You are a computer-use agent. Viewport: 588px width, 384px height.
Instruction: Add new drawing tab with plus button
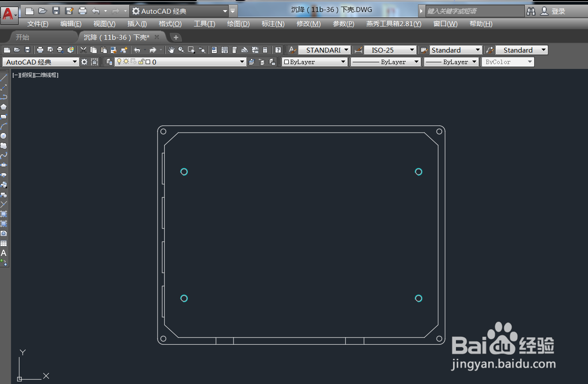[x=176, y=37]
